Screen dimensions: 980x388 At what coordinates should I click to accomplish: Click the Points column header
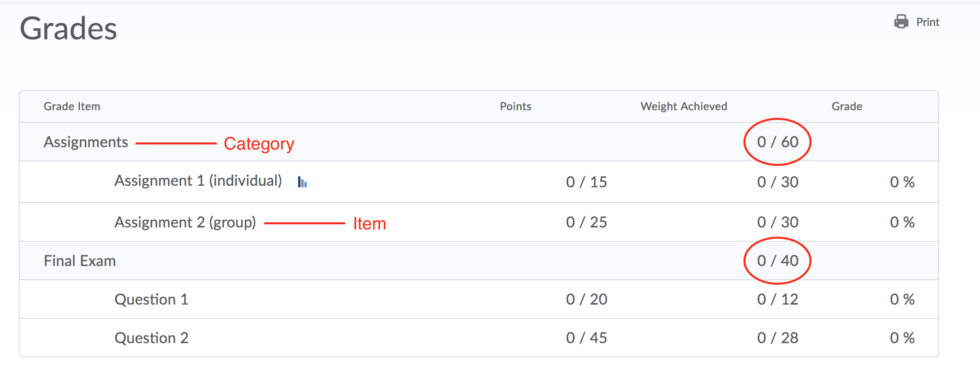click(515, 106)
